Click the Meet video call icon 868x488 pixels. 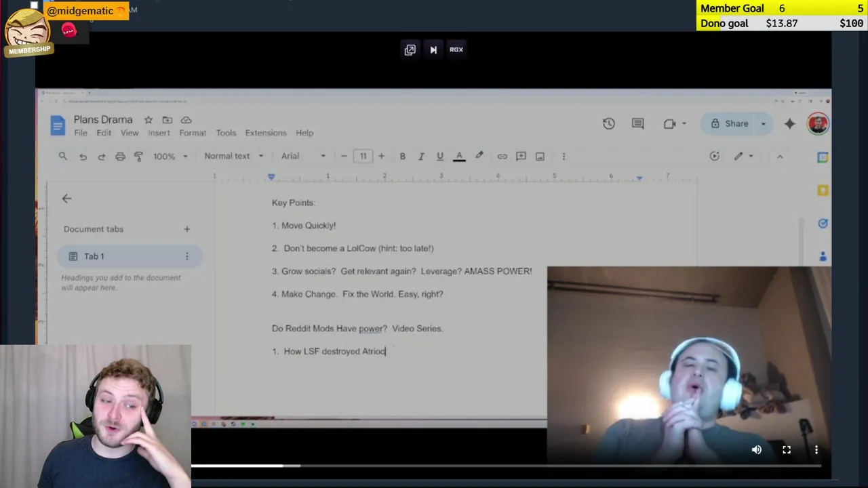coord(669,123)
